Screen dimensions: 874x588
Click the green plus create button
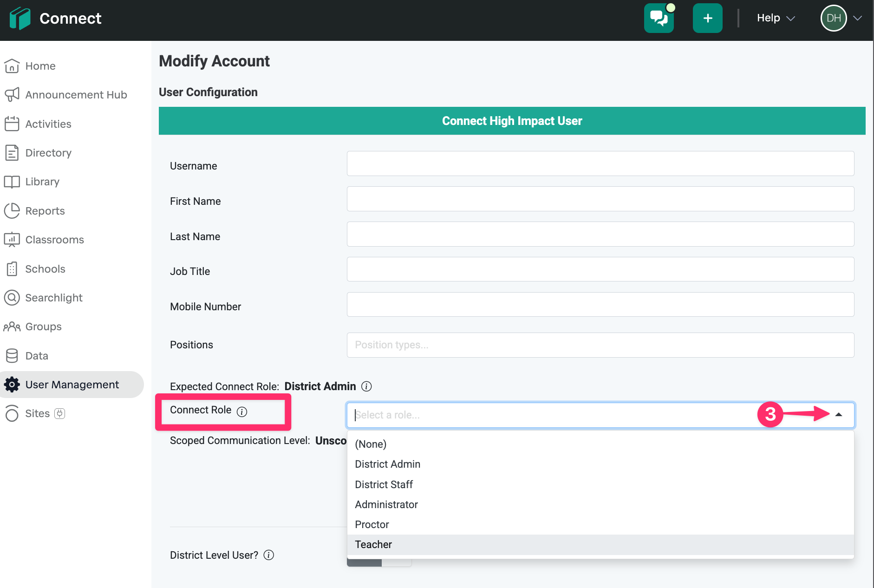707,19
